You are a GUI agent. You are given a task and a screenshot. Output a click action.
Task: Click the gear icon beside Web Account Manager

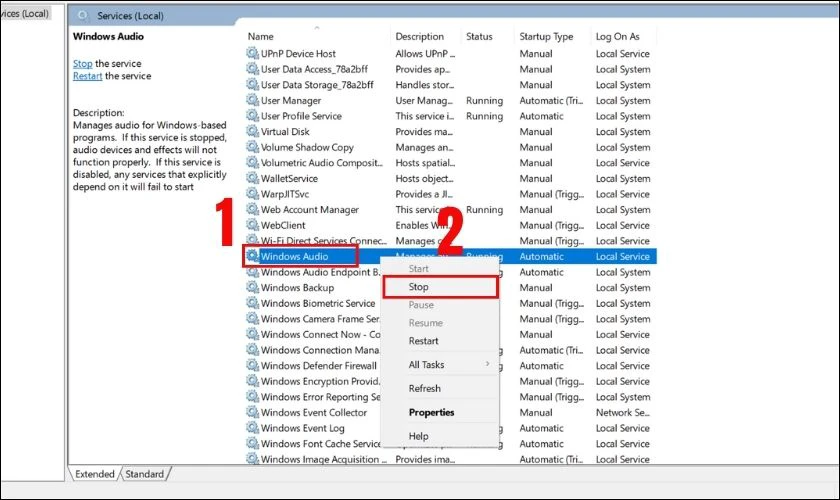tap(252, 209)
